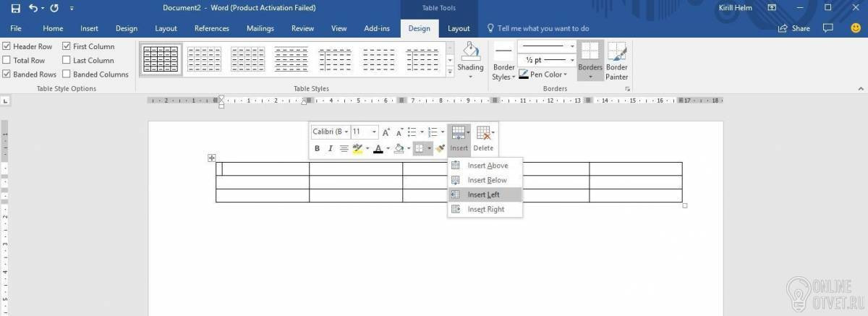Image resolution: width=868 pixels, height=316 pixels.
Task: Click the table move handle icon
Action: click(212, 158)
